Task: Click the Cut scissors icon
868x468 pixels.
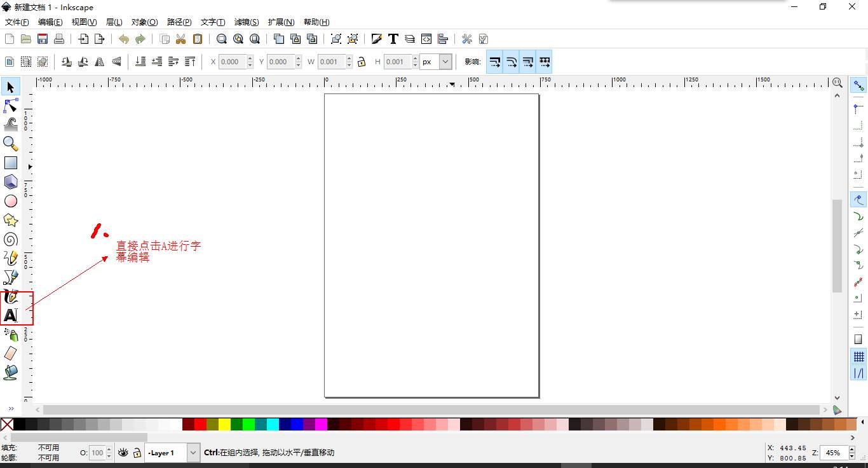Action: [181, 39]
